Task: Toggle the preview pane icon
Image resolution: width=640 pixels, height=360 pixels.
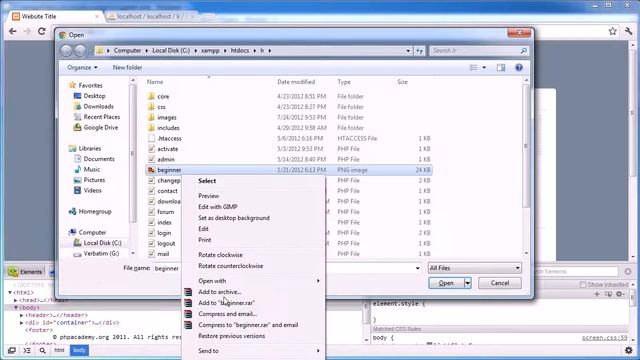Action: tap(501, 68)
